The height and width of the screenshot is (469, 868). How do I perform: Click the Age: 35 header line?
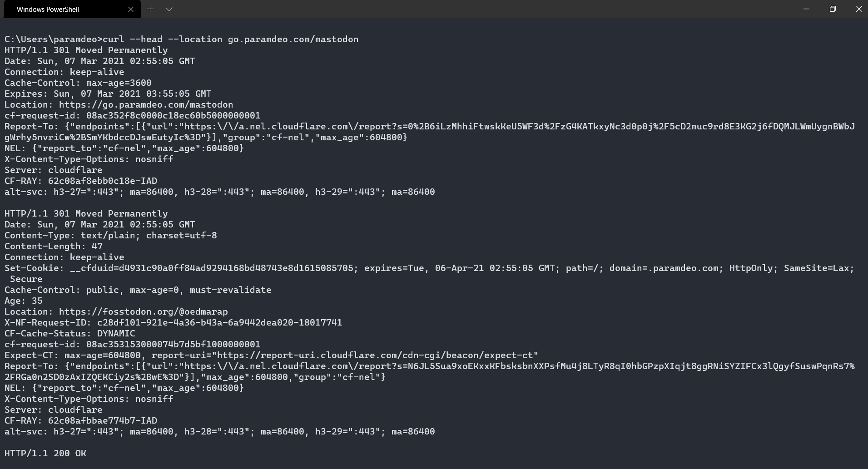(x=24, y=301)
